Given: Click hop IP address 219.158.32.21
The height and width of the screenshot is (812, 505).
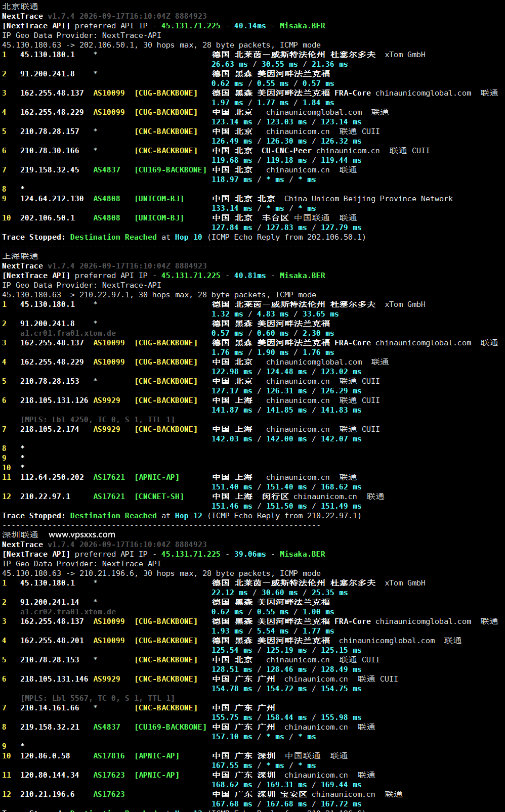Looking at the screenshot, I should [x=50, y=727].
